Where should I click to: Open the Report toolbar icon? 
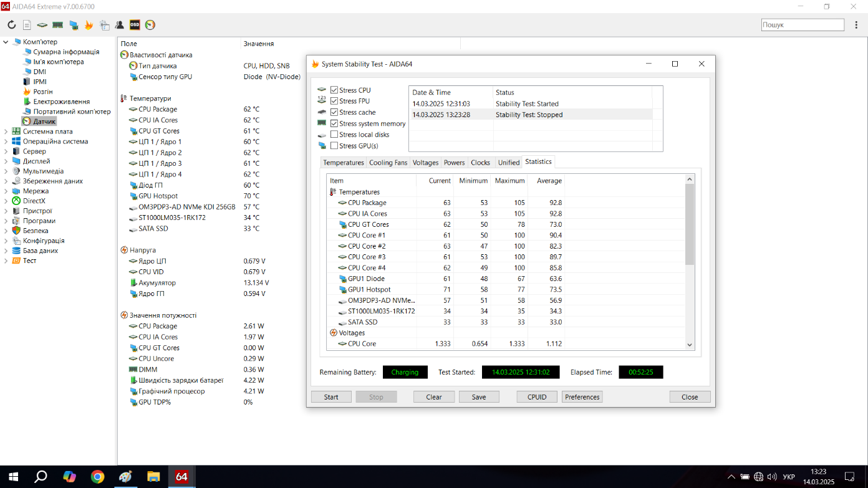click(27, 25)
